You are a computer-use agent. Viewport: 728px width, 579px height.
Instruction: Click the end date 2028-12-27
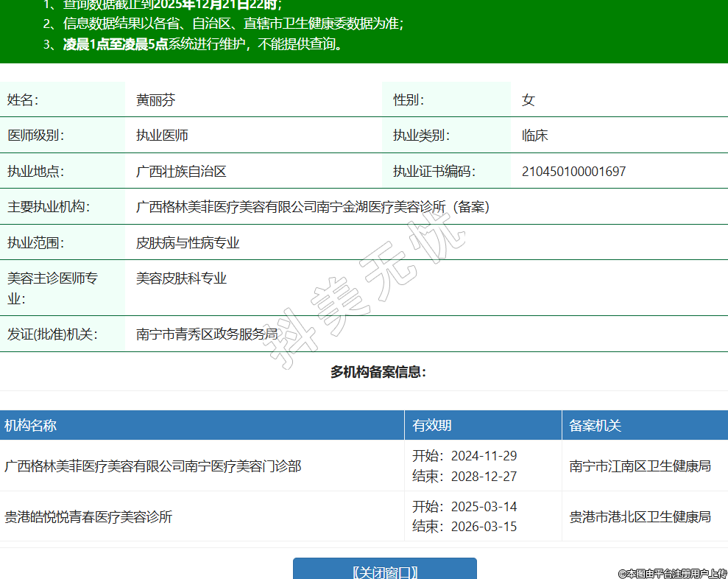[484, 477]
